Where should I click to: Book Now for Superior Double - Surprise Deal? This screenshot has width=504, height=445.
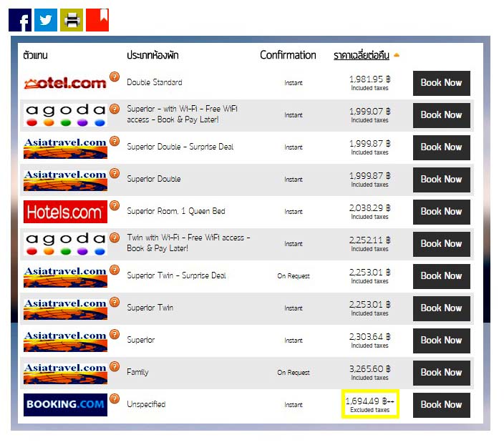coord(441,147)
